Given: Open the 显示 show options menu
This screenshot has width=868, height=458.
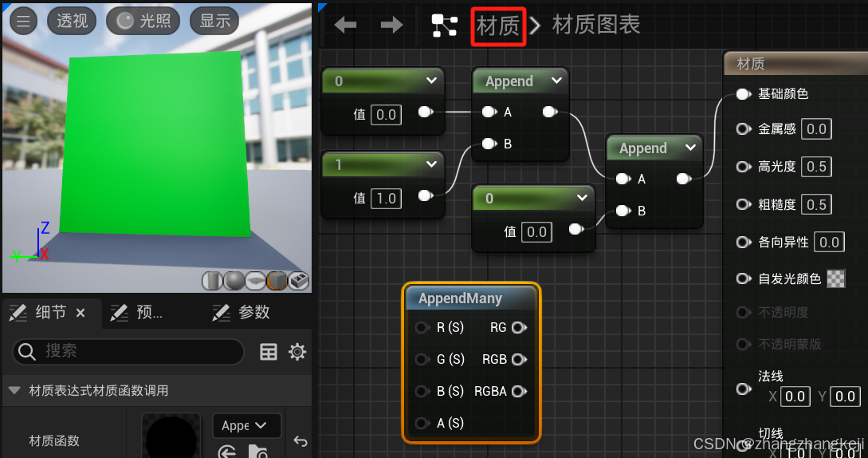Looking at the screenshot, I should pos(214,21).
